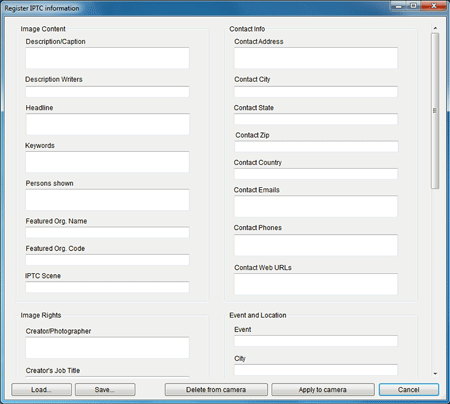Click the vertical scrollbar thumb

tap(435, 111)
